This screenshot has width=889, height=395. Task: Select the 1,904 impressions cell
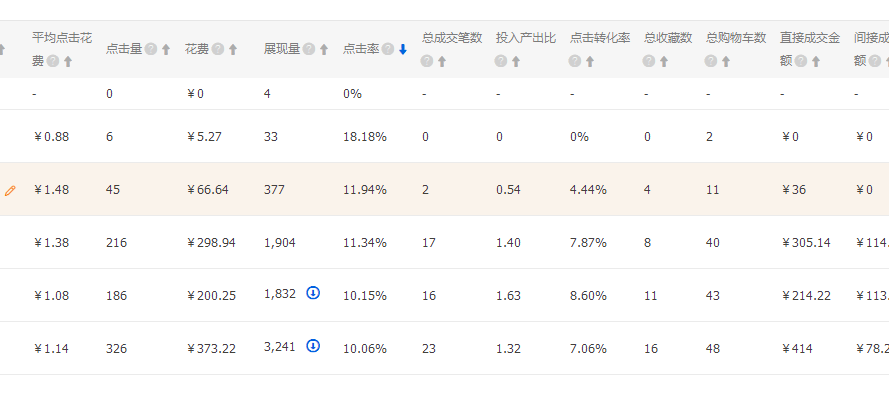pos(280,243)
